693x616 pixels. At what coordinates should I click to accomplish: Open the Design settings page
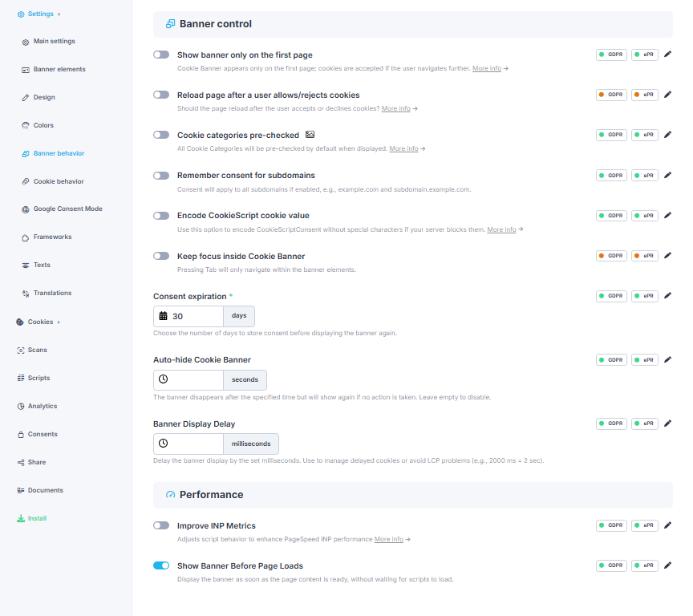44,97
